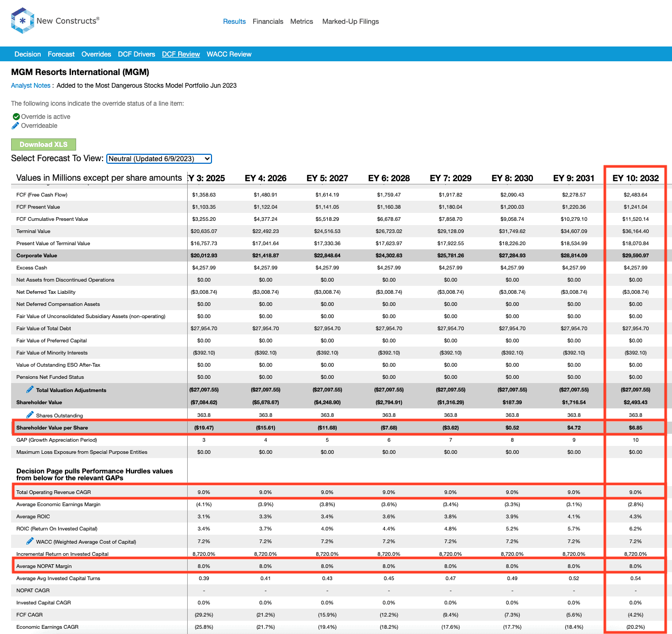672x634 pixels.
Task: Override WACC using its pencil icon
Action: point(30,541)
